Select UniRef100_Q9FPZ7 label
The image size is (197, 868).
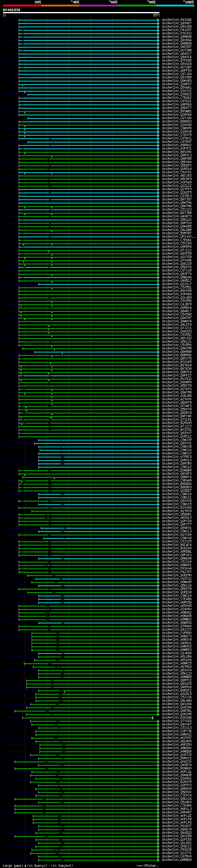click(177, 375)
